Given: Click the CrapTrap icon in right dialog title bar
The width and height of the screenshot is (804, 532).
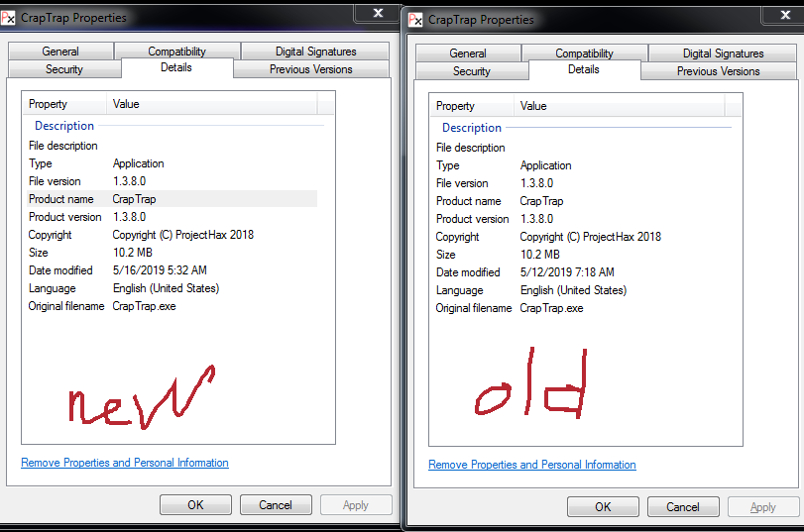Looking at the screenshot, I should click(x=416, y=19).
